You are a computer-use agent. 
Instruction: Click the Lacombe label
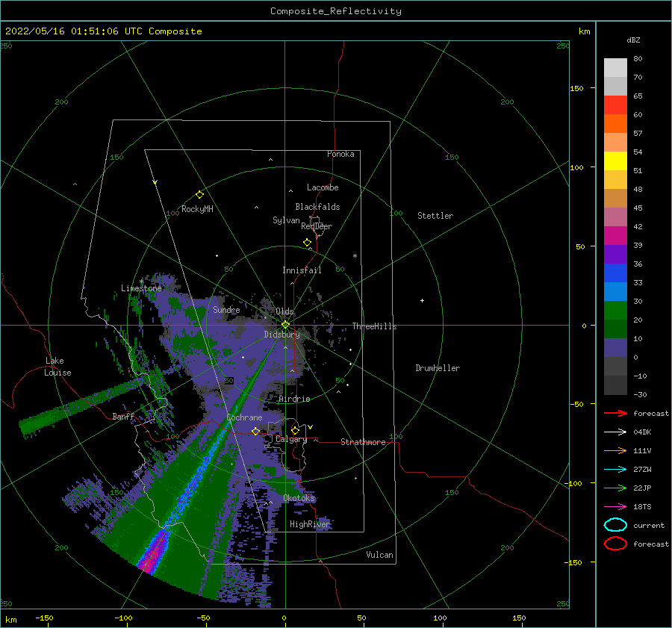323,187
